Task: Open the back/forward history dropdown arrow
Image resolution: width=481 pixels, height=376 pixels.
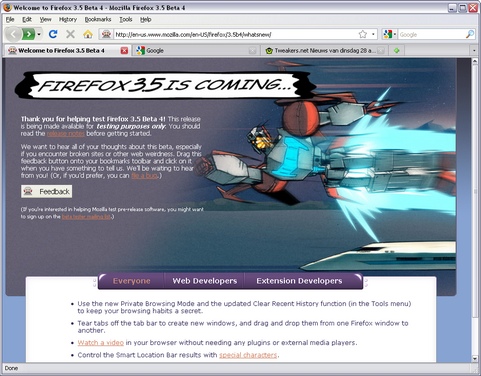Action: (39, 34)
